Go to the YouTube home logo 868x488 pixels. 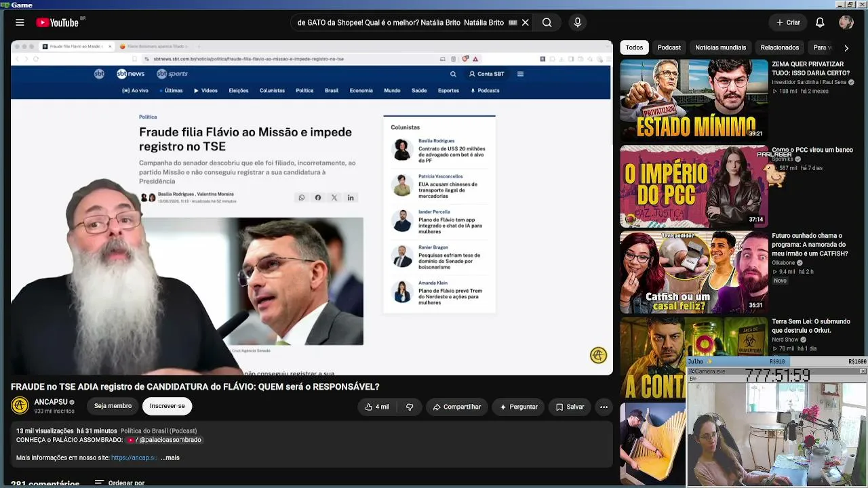tap(58, 22)
